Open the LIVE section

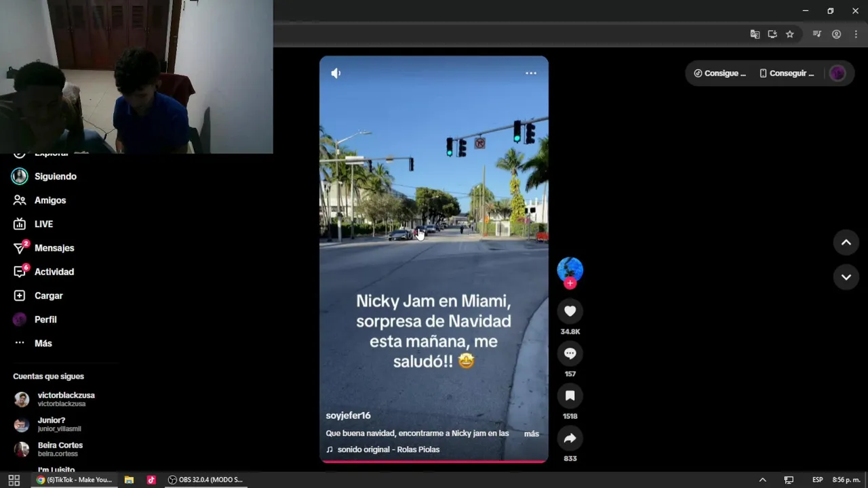coord(34,224)
